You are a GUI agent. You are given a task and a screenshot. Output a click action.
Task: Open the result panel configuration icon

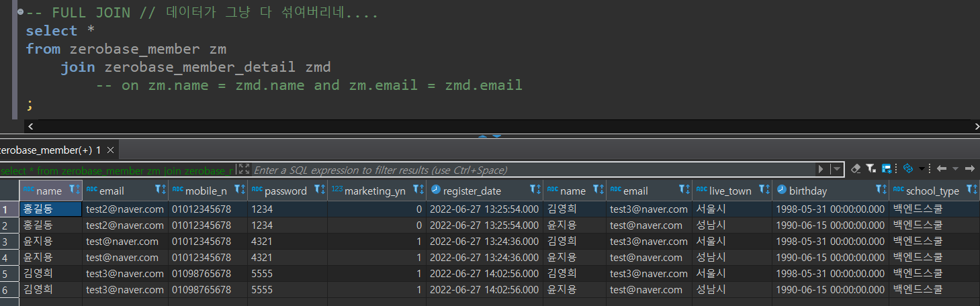click(x=887, y=169)
